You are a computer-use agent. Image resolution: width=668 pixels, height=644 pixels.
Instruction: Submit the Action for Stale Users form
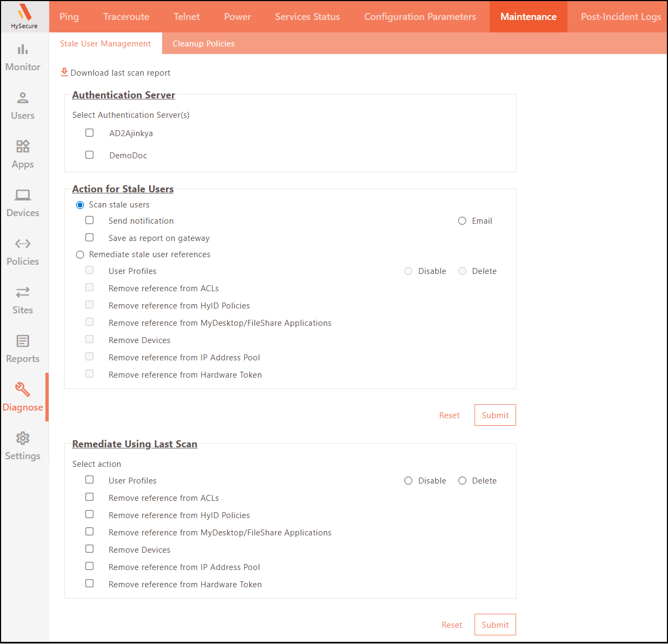[x=495, y=415]
